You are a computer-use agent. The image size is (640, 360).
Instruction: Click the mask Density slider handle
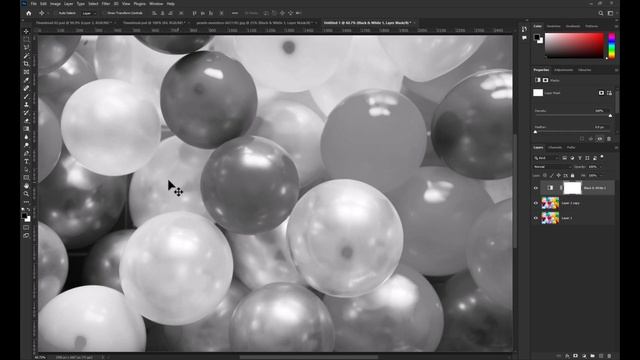click(610, 116)
